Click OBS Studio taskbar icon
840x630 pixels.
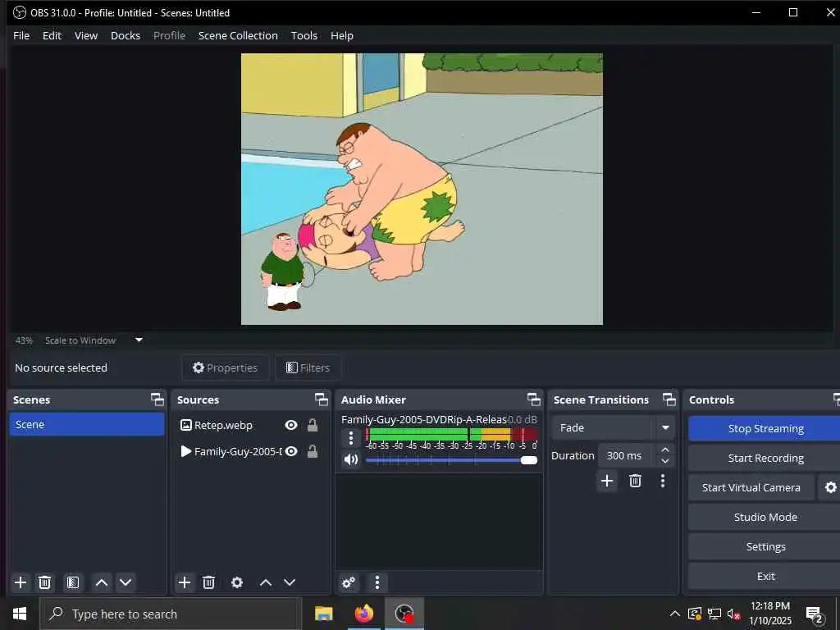(x=404, y=614)
